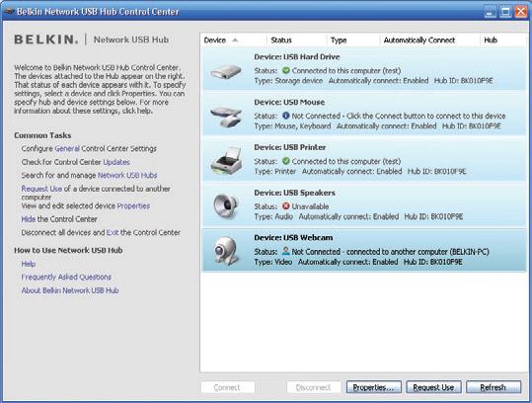Maximize the Control Center window
Viewport: 532px width, 403px height.
coord(505,12)
